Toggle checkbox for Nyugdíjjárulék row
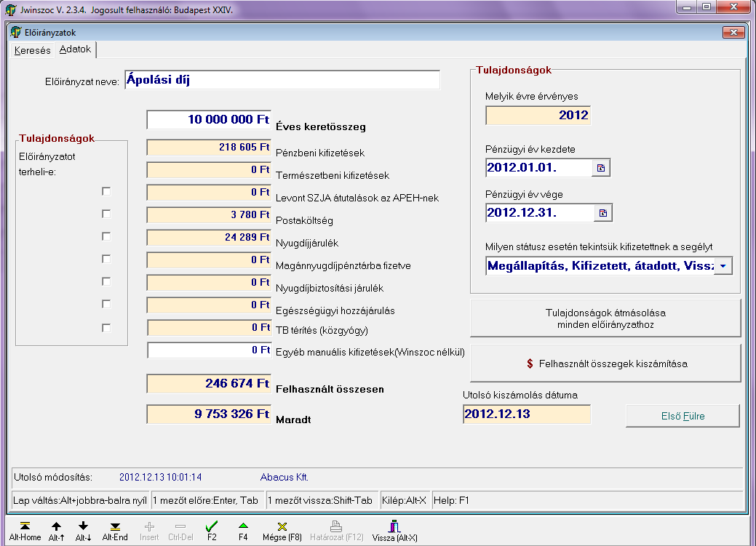The height and width of the screenshot is (546, 756). click(x=106, y=236)
